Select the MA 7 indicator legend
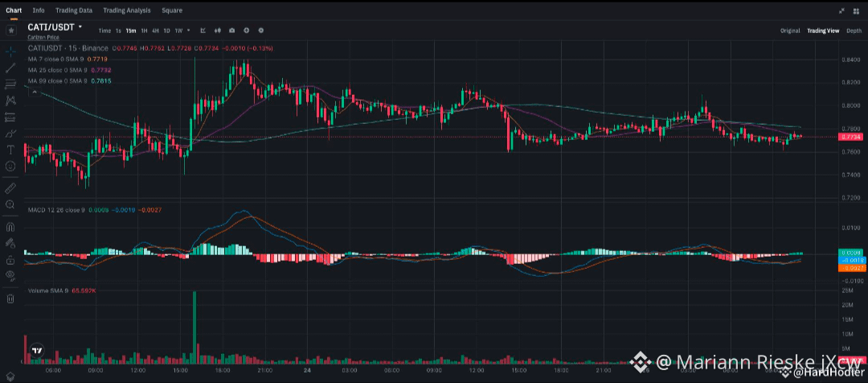The image size is (868, 383). (x=68, y=60)
